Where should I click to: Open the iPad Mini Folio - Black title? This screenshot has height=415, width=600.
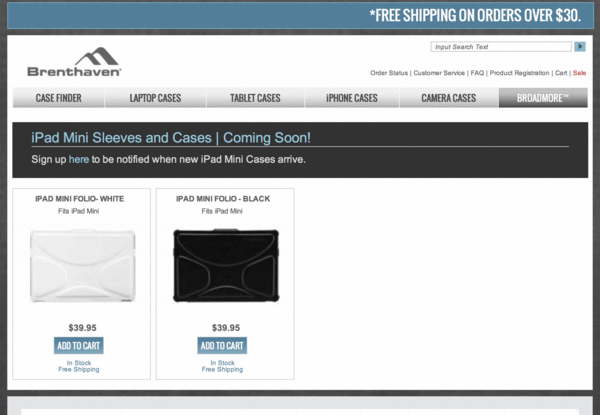click(x=223, y=199)
